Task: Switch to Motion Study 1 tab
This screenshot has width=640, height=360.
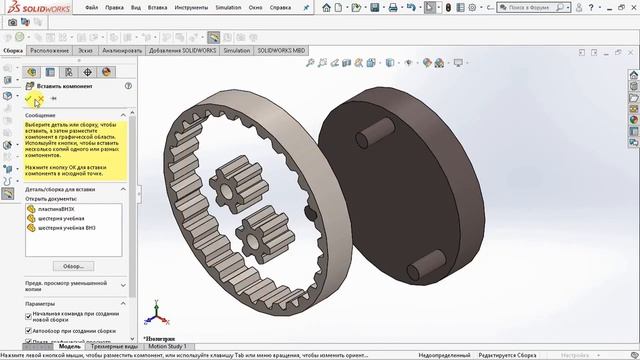Action: tap(167, 346)
